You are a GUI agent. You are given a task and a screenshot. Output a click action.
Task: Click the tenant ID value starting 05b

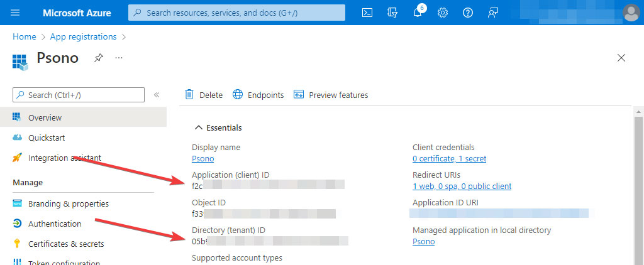270,241
